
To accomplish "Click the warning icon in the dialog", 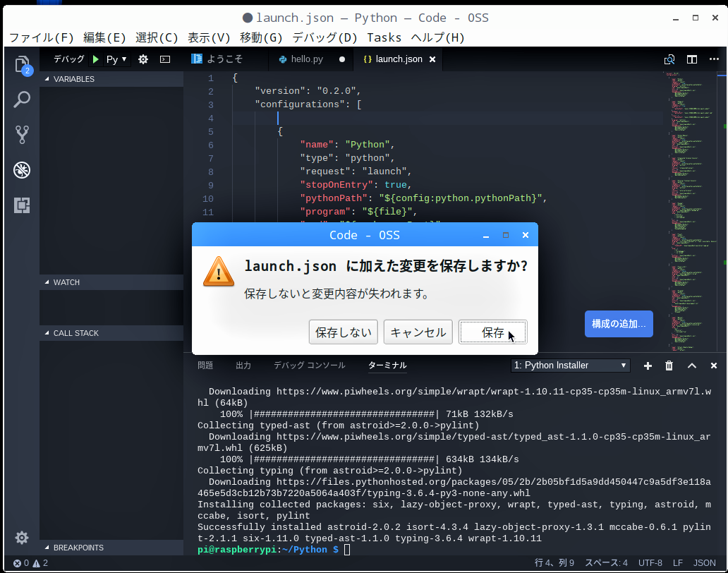I will [219, 272].
